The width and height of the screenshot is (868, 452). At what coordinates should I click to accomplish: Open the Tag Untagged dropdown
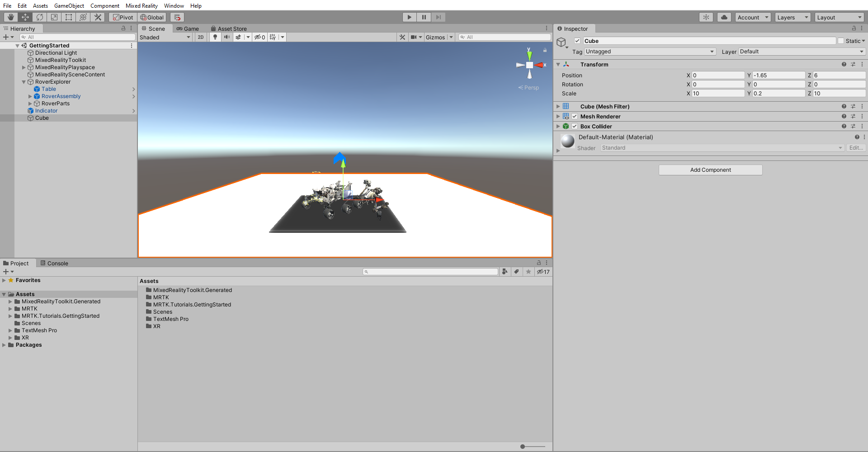(649, 52)
